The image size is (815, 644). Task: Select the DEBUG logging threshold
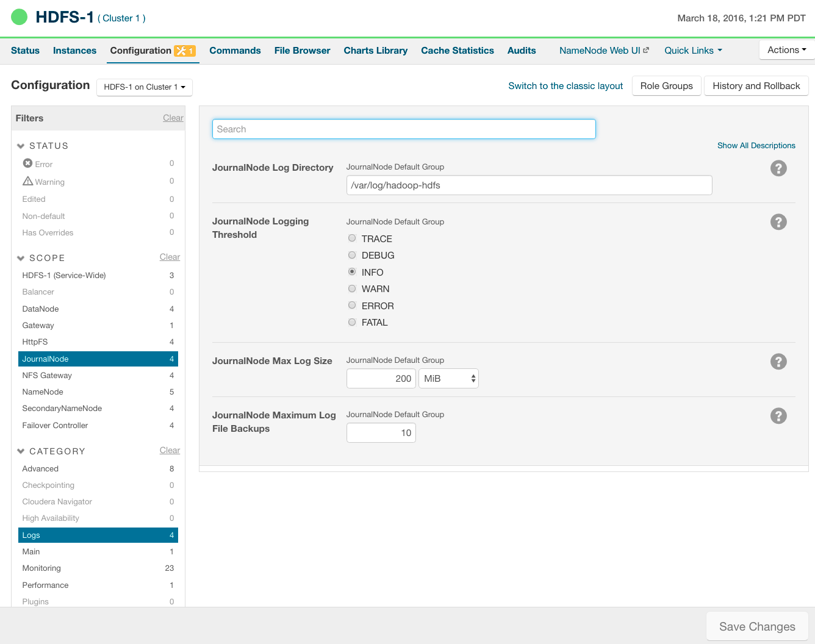pos(352,255)
